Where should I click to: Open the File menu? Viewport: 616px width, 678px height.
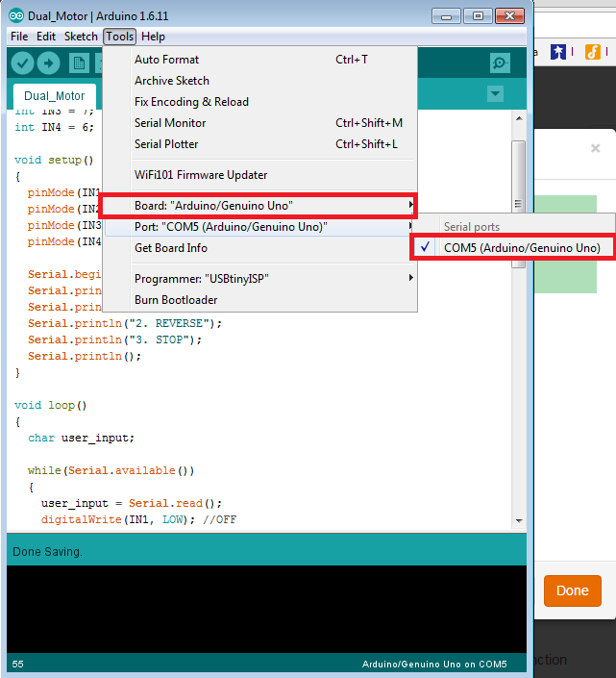tap(19, 37)
